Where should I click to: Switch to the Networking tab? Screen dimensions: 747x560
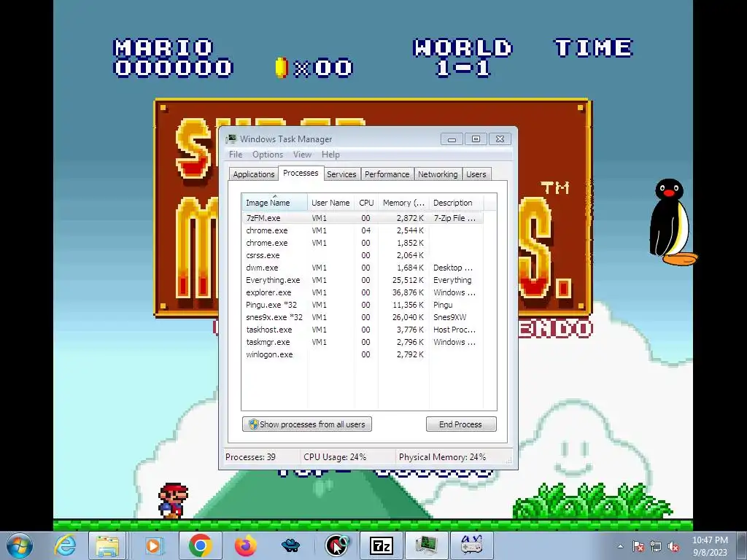tap(438, 174)
